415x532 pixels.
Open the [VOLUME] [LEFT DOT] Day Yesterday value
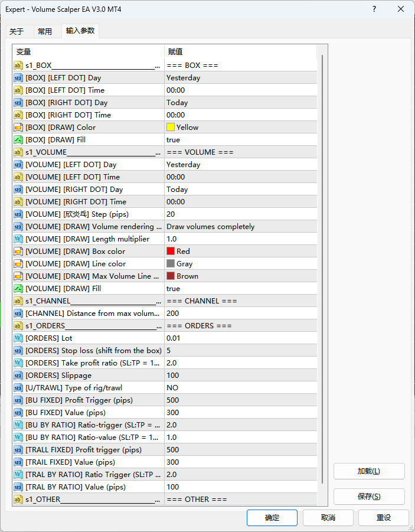pos(241,165)
